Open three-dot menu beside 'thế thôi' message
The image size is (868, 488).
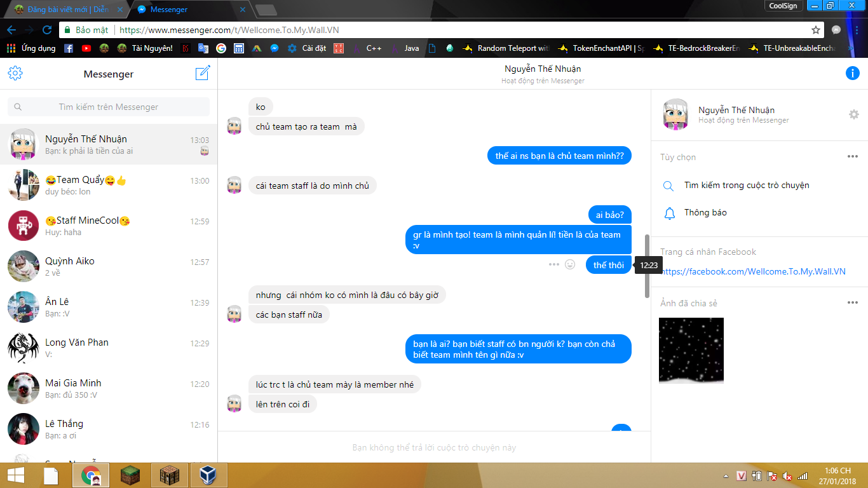pos(554,264)
